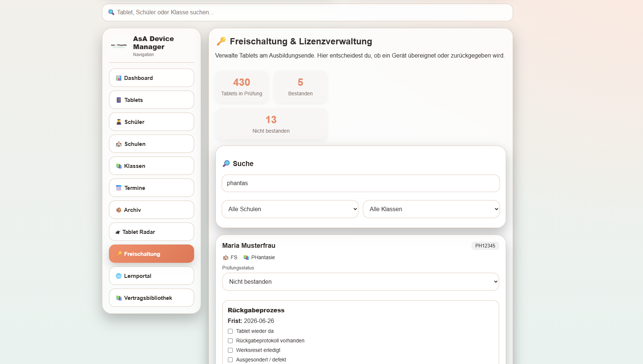Open Prüfungsstatus dropdown showing 'Nicht bestanden'
This screenshot has width=643, height=364.
(360, 282)
